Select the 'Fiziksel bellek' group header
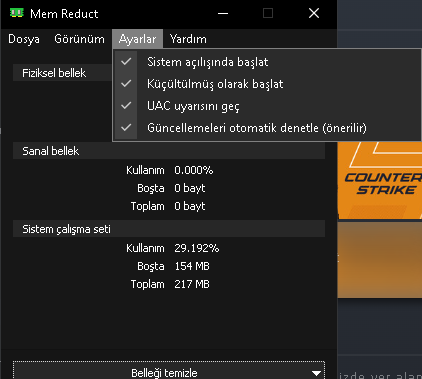This screenshot has width=422, height=379. tap(62, 73)
